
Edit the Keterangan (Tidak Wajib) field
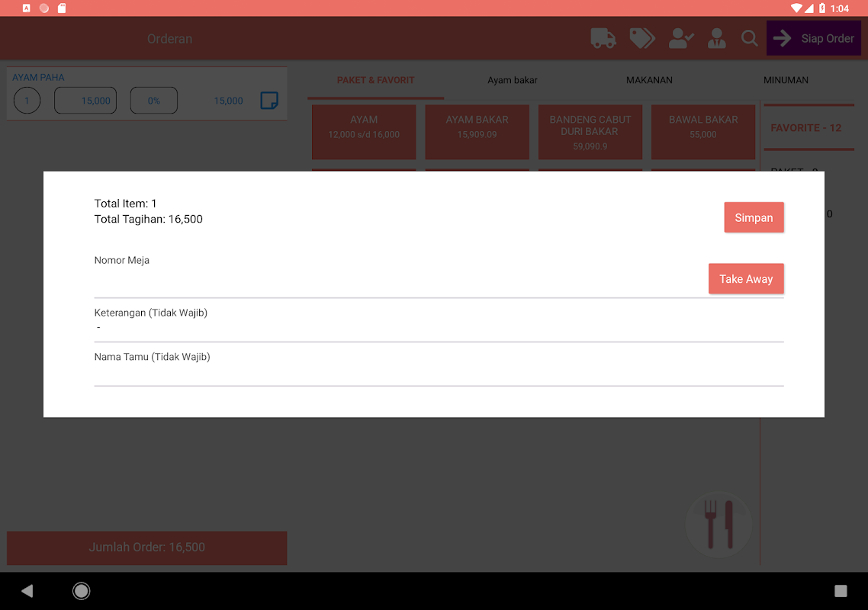click(x=439, y=327)
